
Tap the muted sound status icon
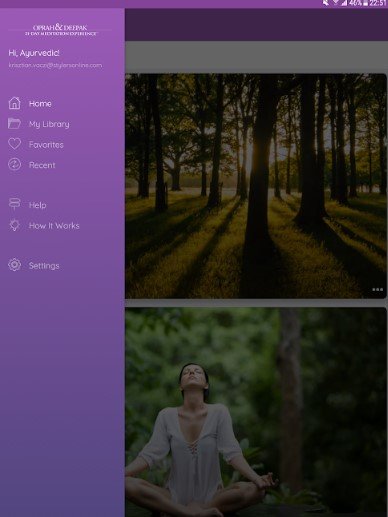pos(326,3)
